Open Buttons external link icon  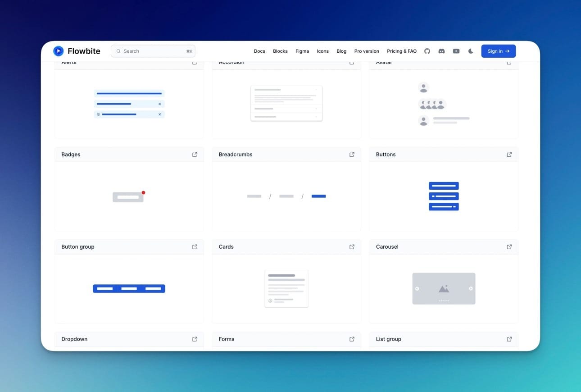[x=509, y=155]
